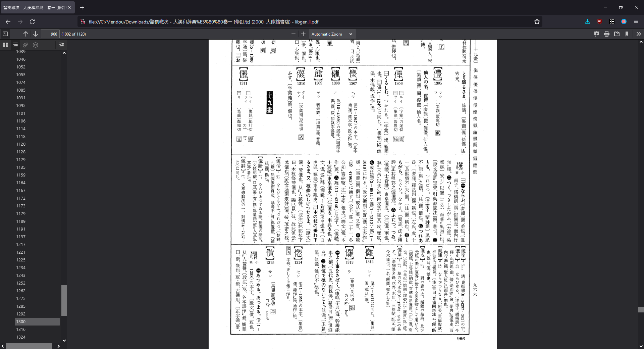Open a new browser tab

click(x=82, y=7)
